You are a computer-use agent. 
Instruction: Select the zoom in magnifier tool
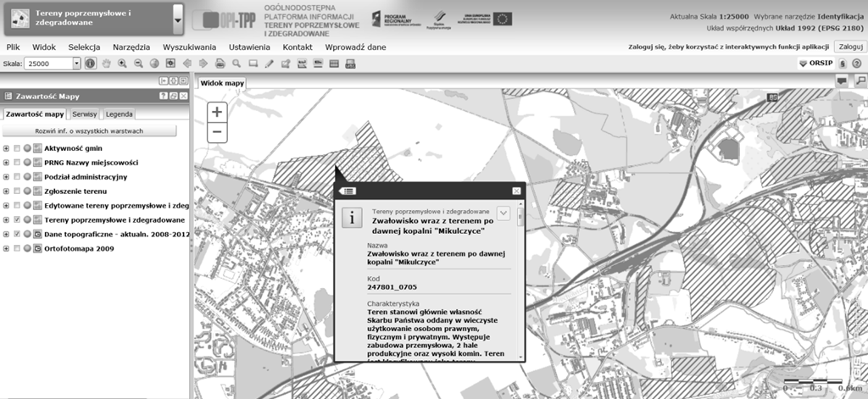pyautogui.click(x=122, y=64)
